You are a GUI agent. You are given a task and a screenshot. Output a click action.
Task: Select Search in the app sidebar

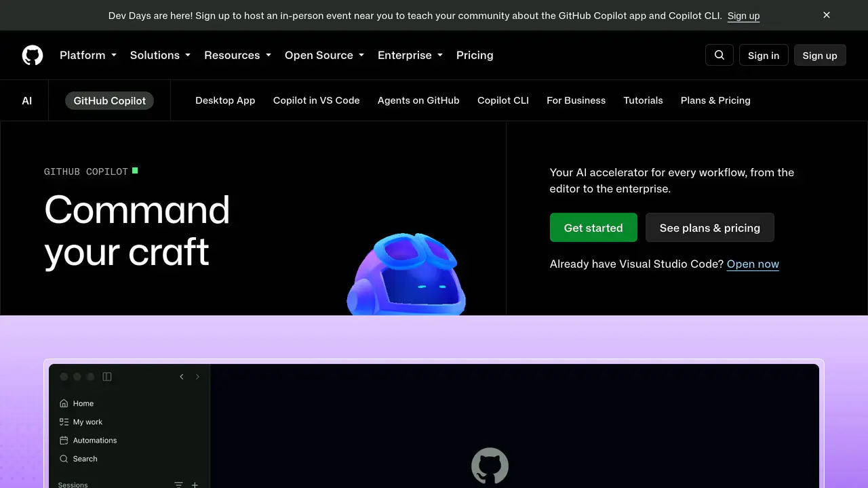(x=85, y=459)
